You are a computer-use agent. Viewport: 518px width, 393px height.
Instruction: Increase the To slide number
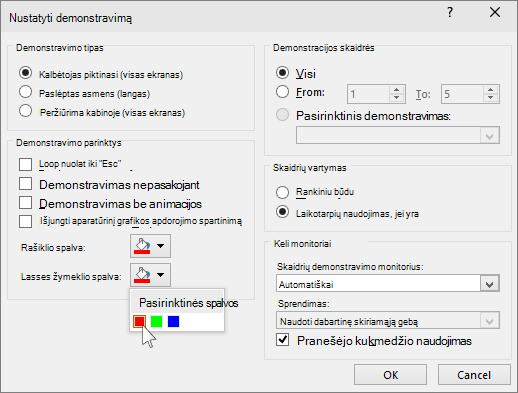pyautogui.click(x=490, y=90)
